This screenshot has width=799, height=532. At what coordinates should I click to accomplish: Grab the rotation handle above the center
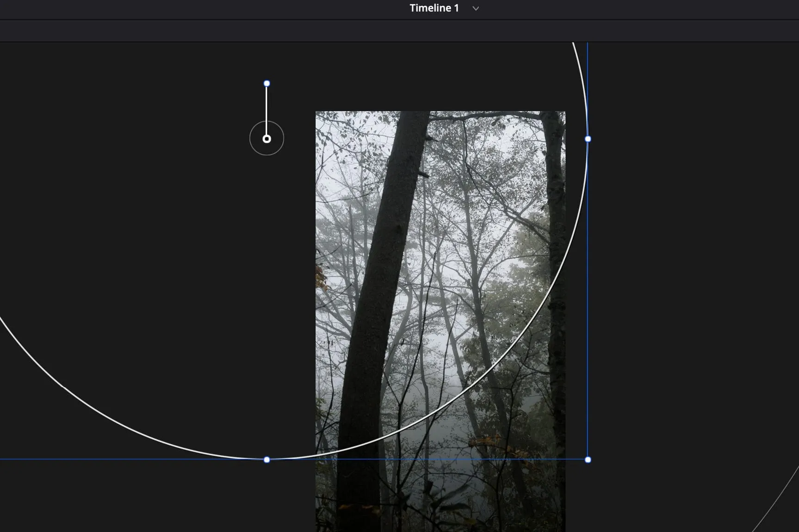[266, 84]
